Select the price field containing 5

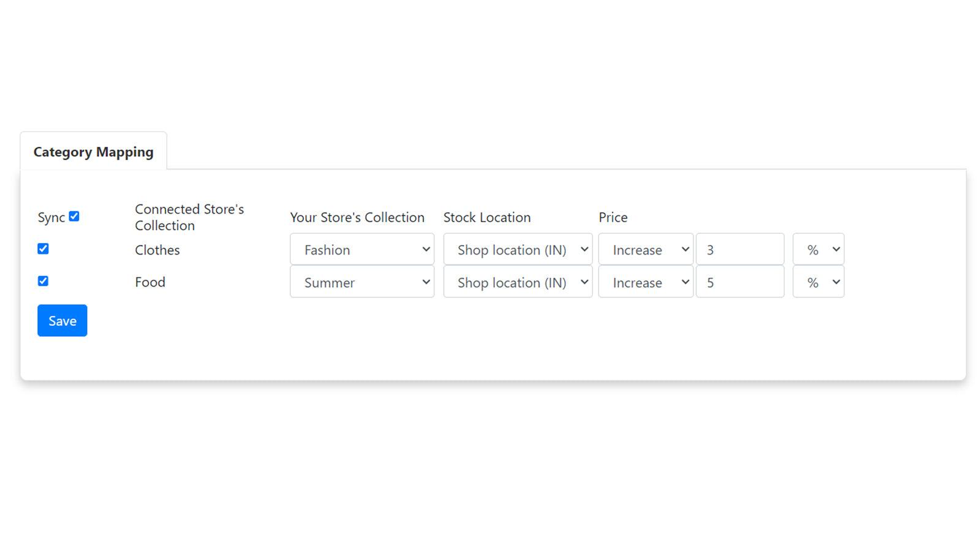click(739, 282)
